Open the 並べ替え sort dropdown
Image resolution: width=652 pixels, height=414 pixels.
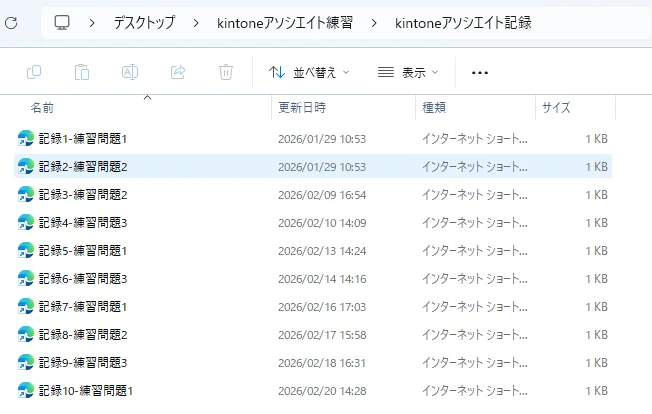click(309, 72)
